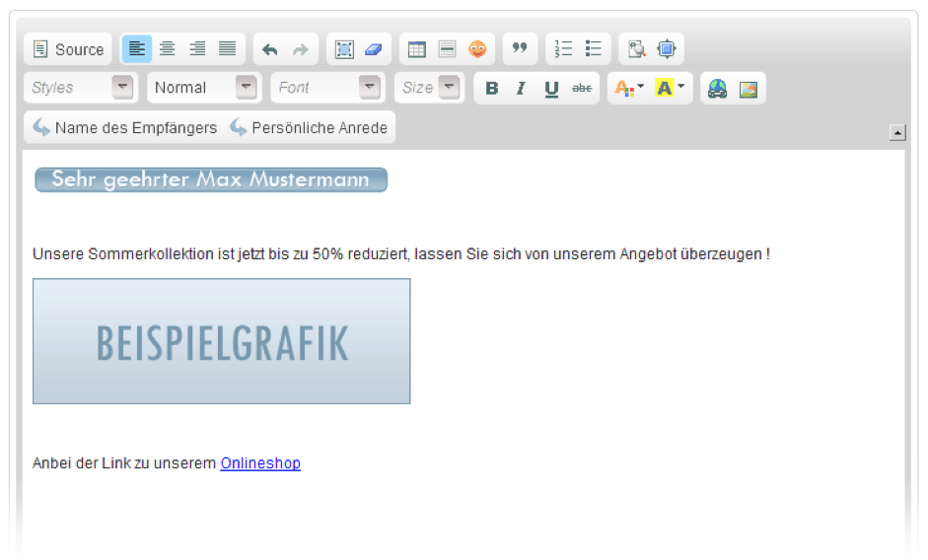Select the Beispielgrafik image
The height and width of the screenshot is (560, 928).
[221, 341]
